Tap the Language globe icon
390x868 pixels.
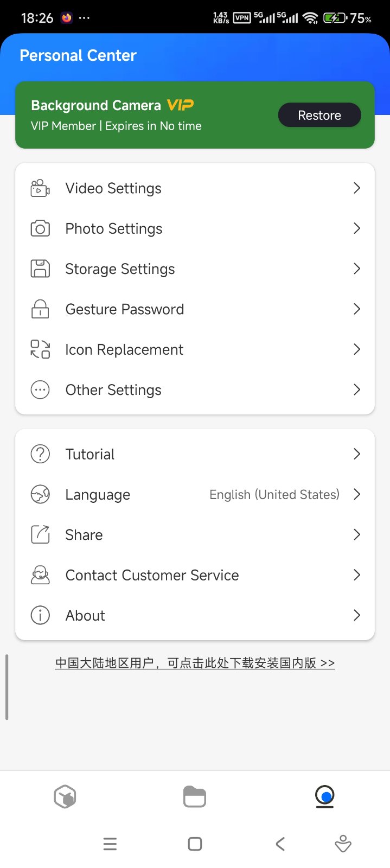[x=40, y=494]
